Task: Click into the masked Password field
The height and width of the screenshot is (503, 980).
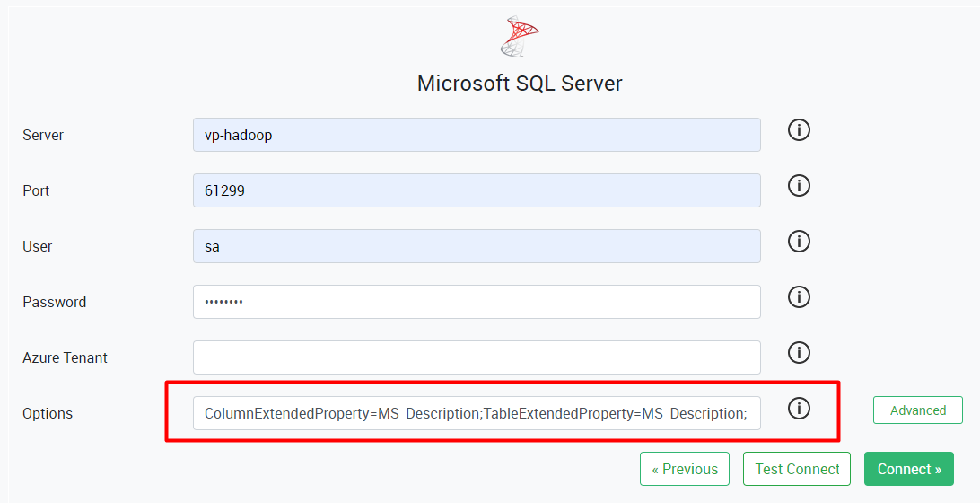Action: [x=477, y=302]
